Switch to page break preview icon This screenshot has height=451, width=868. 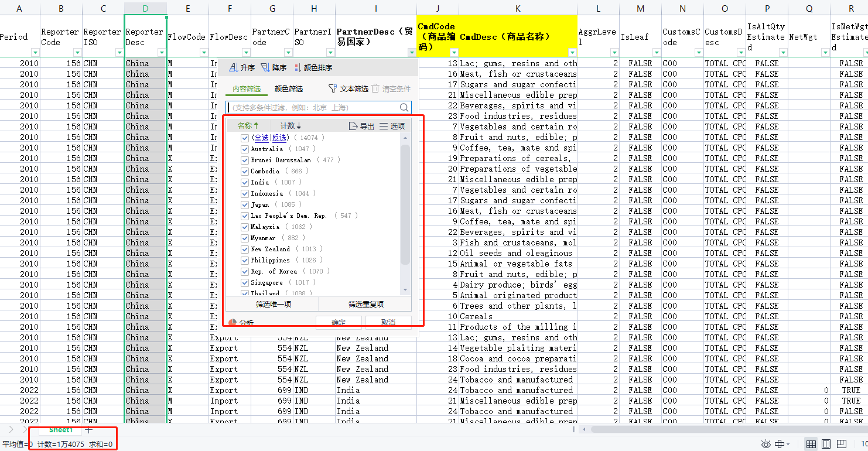click(842, 444)
